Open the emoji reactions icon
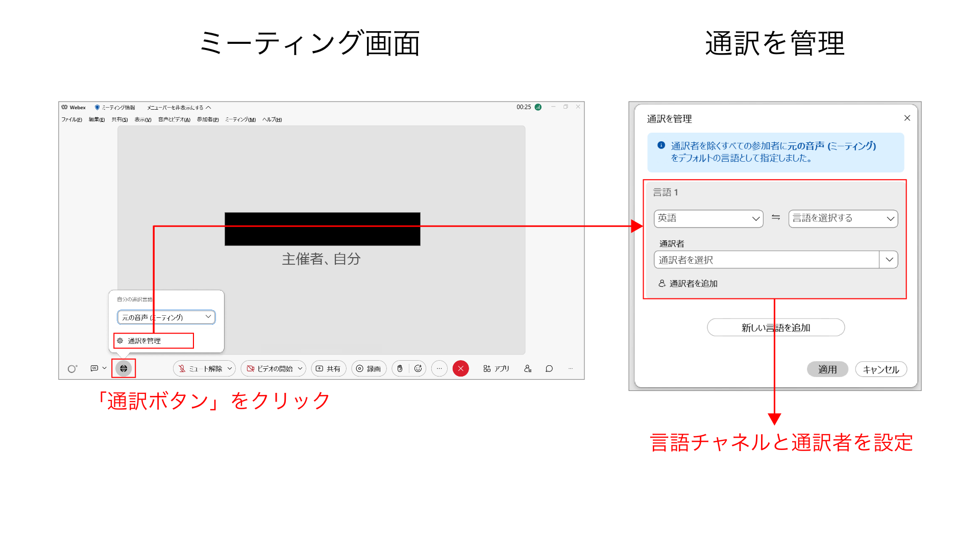 click(418, 368)
